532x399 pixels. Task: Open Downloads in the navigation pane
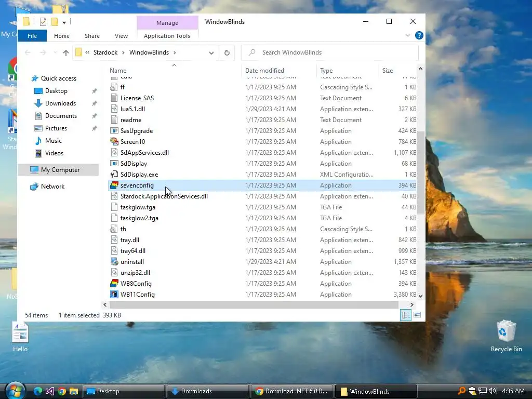60,103
